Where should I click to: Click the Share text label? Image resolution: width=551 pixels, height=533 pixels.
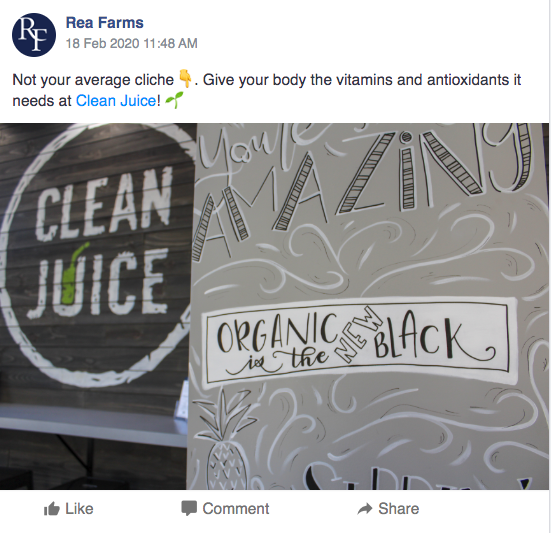(398, 509)
